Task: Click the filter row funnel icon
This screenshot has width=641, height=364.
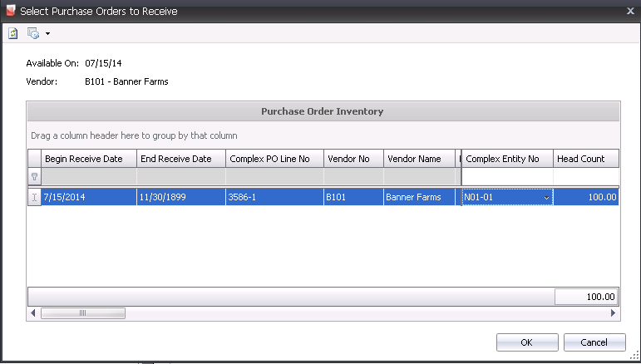Action: 34,177
